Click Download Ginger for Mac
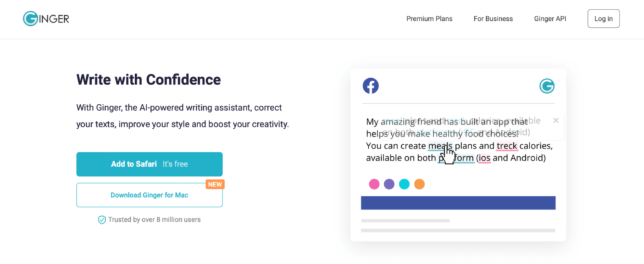 tap(149, 195)
